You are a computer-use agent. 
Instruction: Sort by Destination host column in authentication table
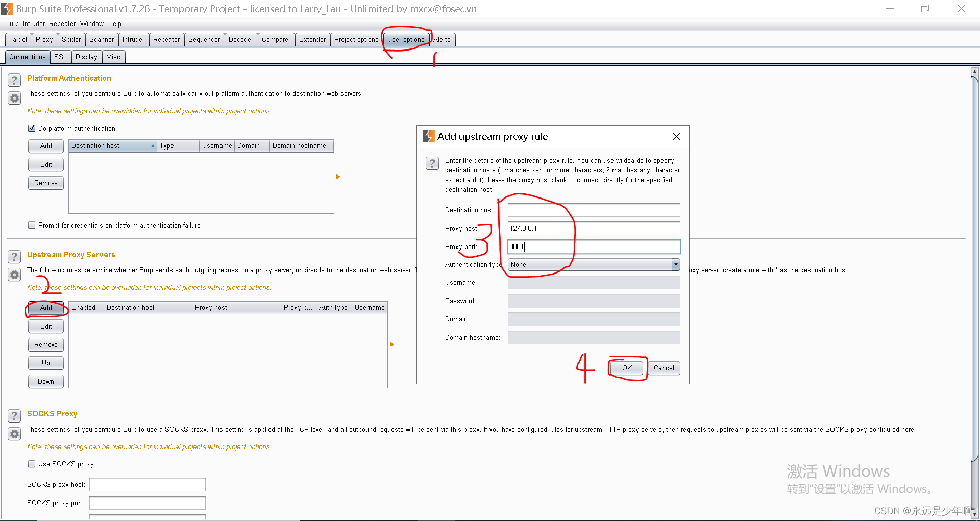pos(112,146)
